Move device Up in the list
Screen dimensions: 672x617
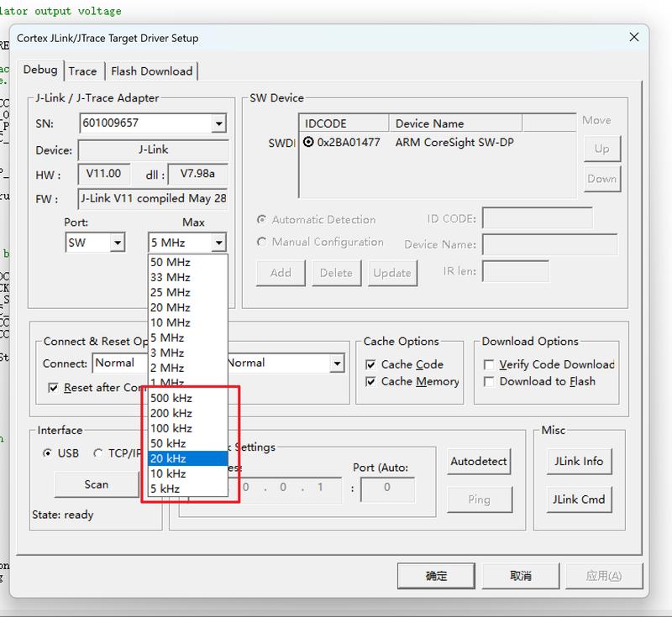(x=601, y=149)
